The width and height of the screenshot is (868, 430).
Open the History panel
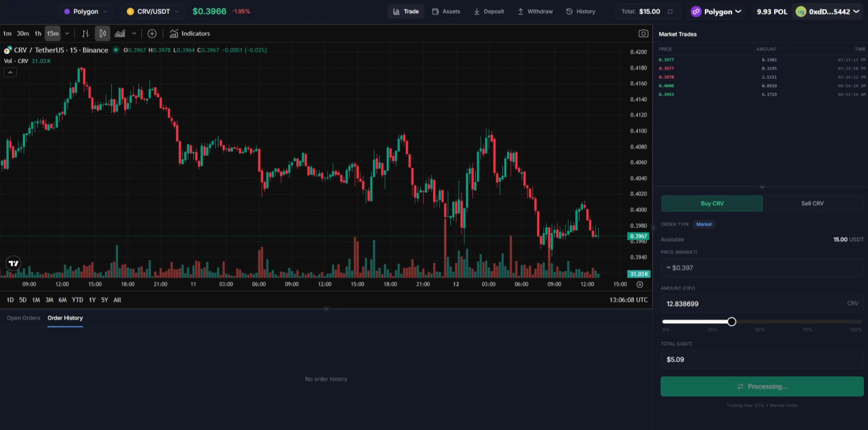coord(581,11)
